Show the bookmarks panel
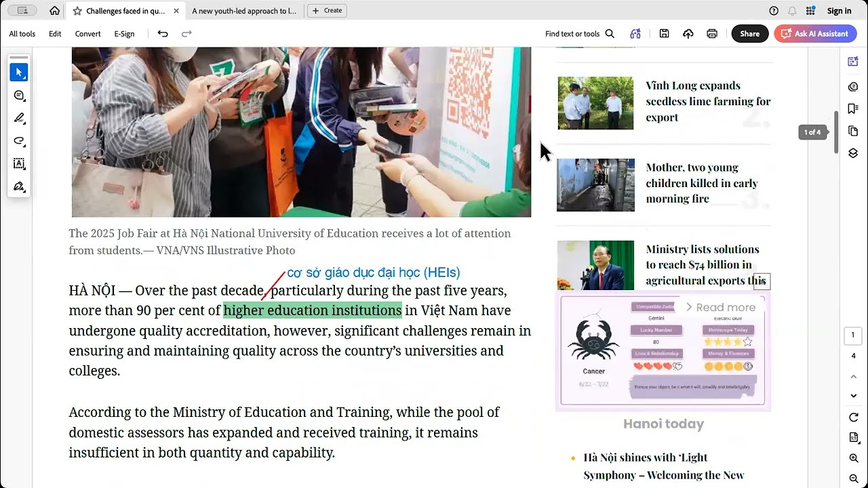 click(x=853, y=108)
